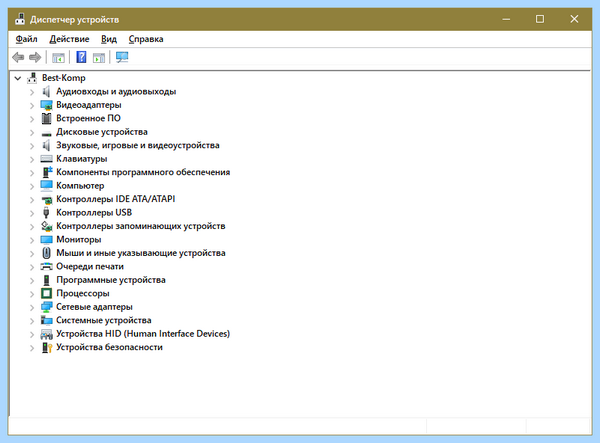Click the action pane toolbar icon
The height and width of the screenshot is (443, 600).
[99, 58]
